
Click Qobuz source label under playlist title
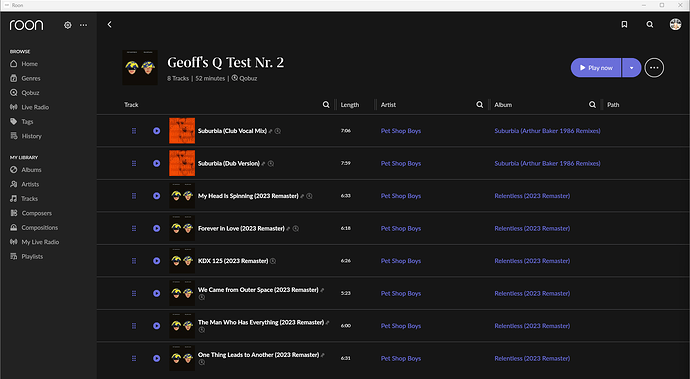245,78
